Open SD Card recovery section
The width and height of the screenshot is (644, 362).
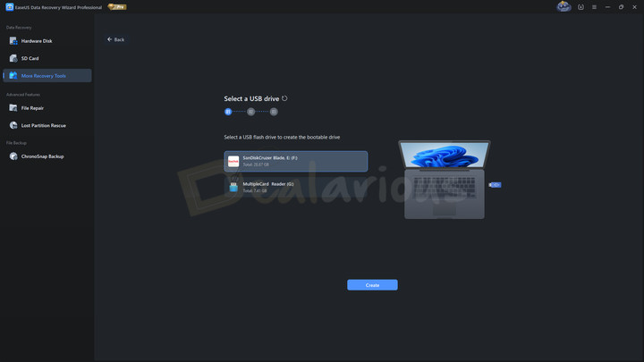tap(47, 58)
